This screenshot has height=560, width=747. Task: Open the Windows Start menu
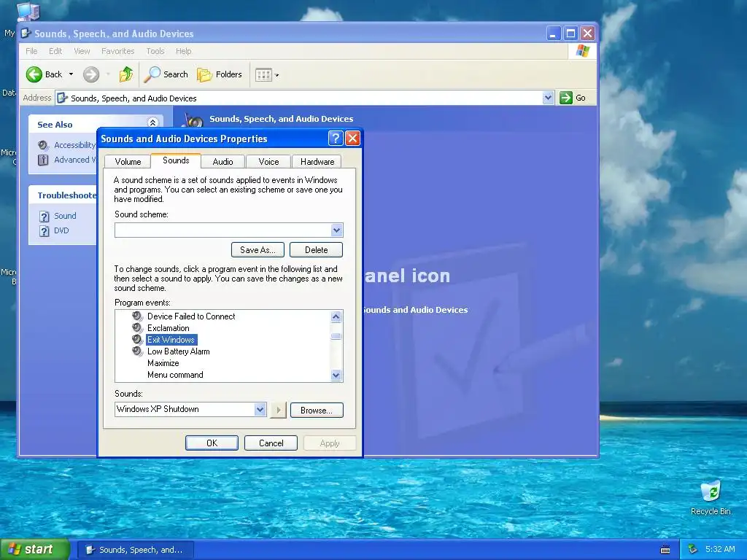point(34,550)
